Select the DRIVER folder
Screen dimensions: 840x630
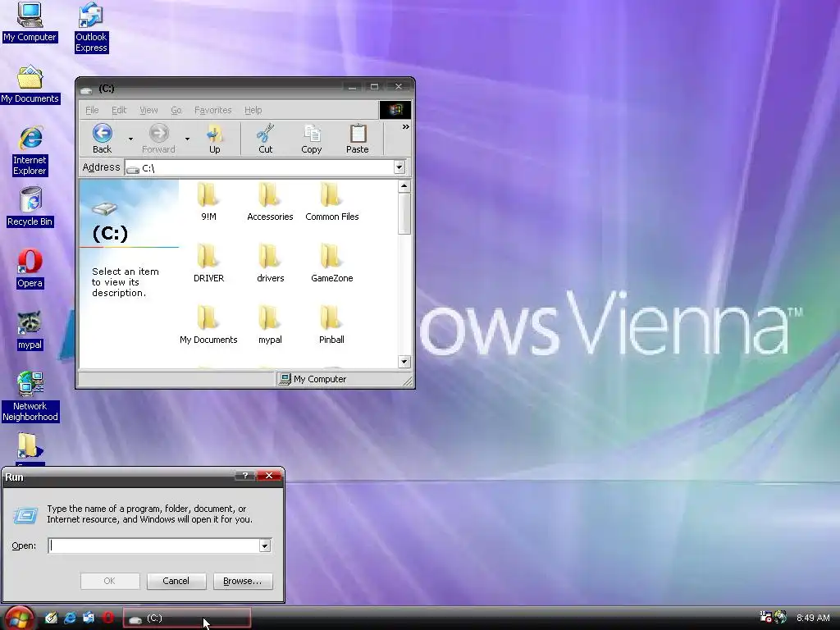[x=208, y=263]
